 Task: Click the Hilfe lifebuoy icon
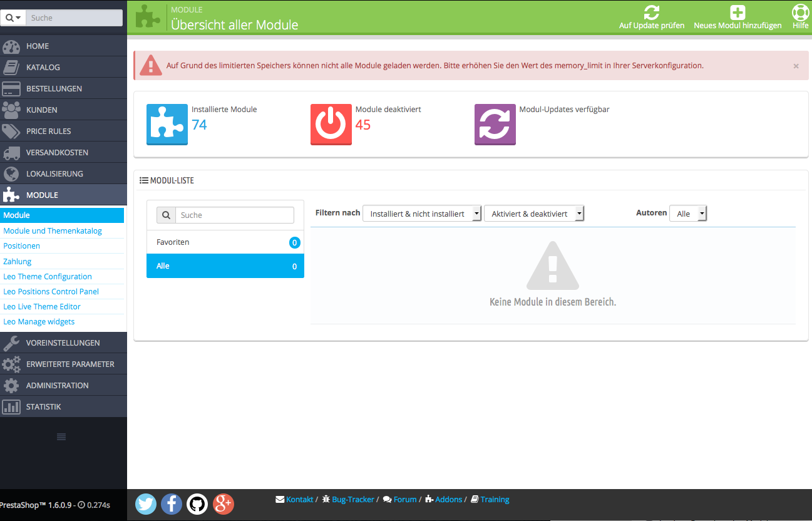click(800, 13)
